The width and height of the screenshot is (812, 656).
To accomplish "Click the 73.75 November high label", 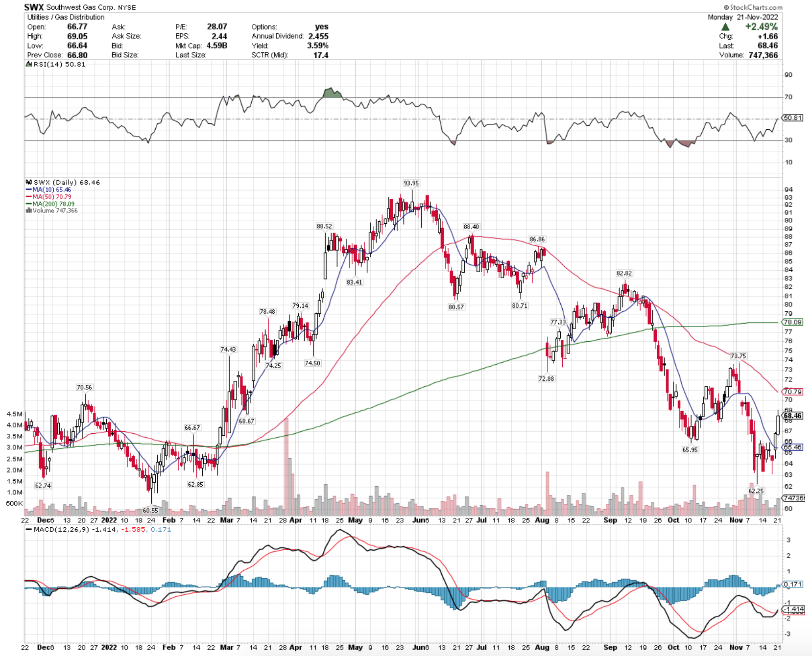I will click(x=738, y=356).
